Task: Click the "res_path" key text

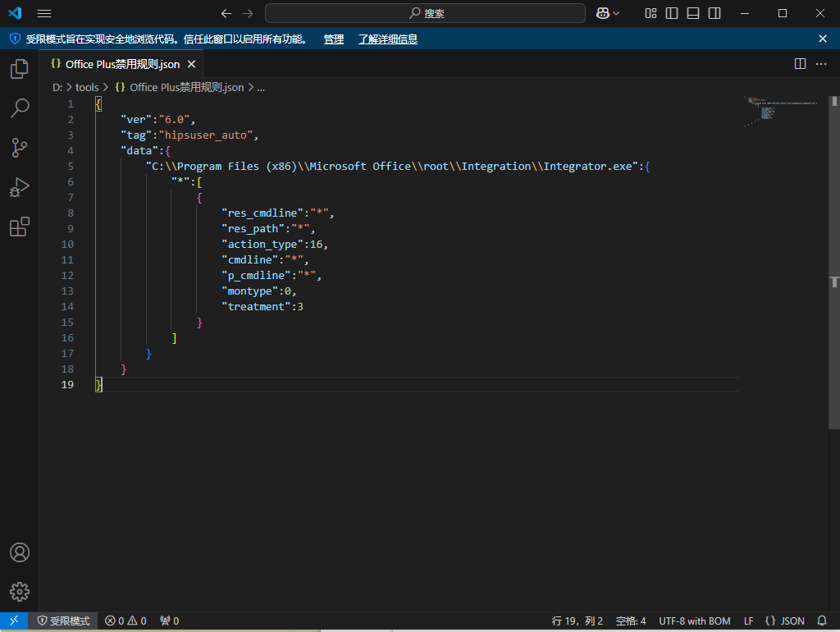Action: pos(253,229)
